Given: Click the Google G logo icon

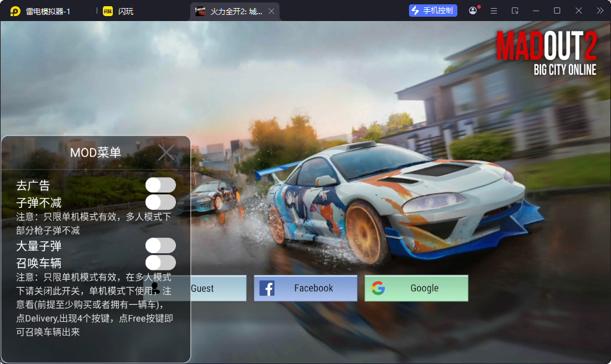Looking at the screenshot, I should pos(378,288).
